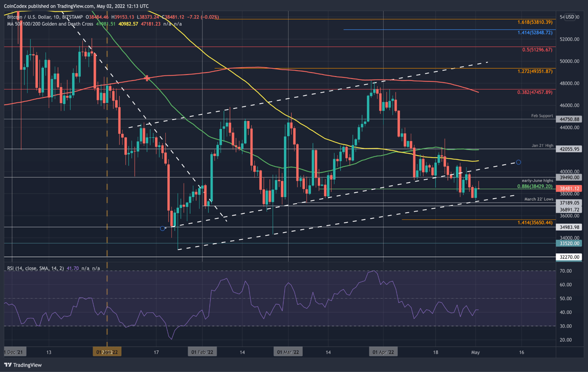Click the 01 Apr '22 label on the time axis

click(x=383, y=352)
